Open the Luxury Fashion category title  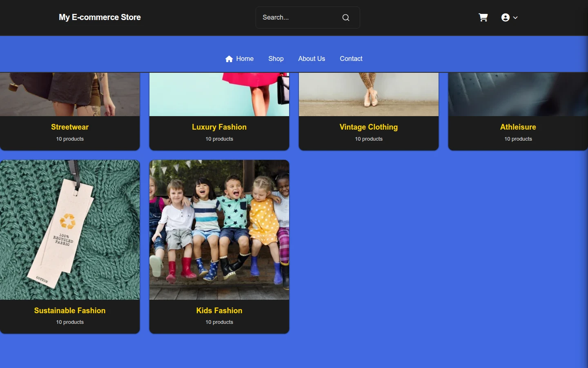[x=219, y=127]
